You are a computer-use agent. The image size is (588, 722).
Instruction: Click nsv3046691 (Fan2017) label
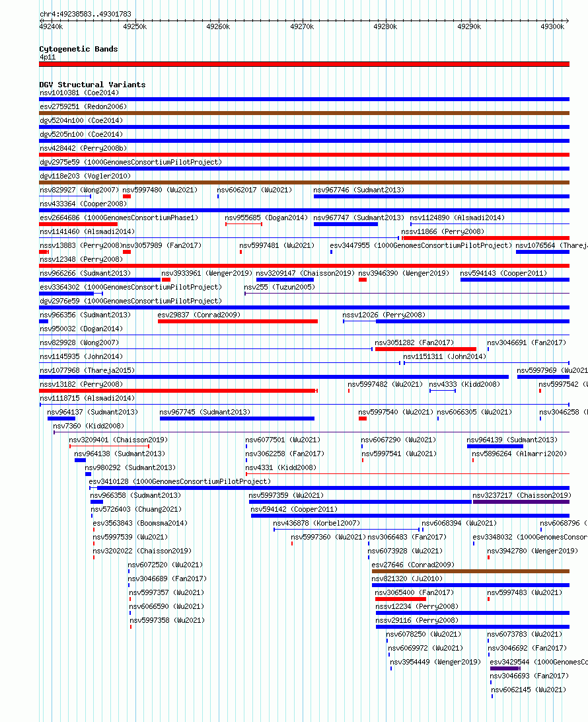point(527,342)
